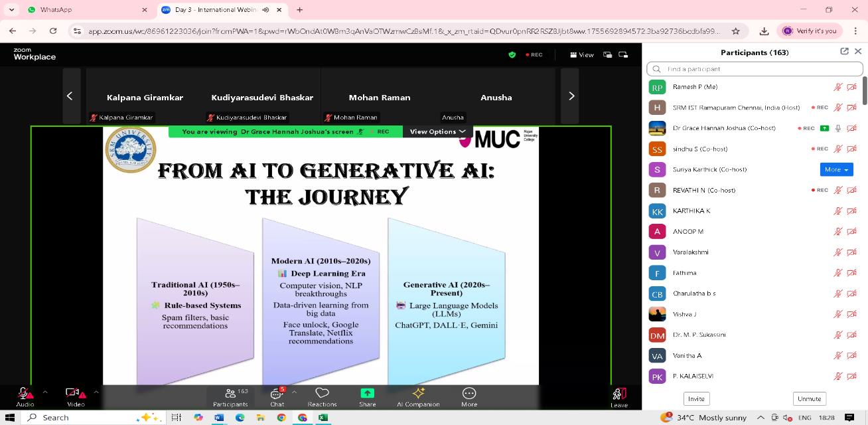Image resolution: width=868 pixels, height=425 pixels.
Task: Select Dr Grace Hannah Joshua co-host row
Action: (x=753, y=128)
